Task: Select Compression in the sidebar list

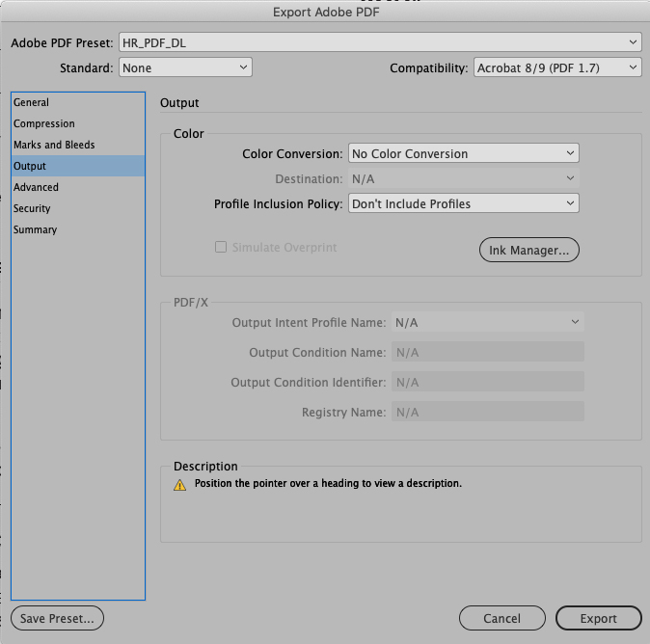Action: (78, 123)
